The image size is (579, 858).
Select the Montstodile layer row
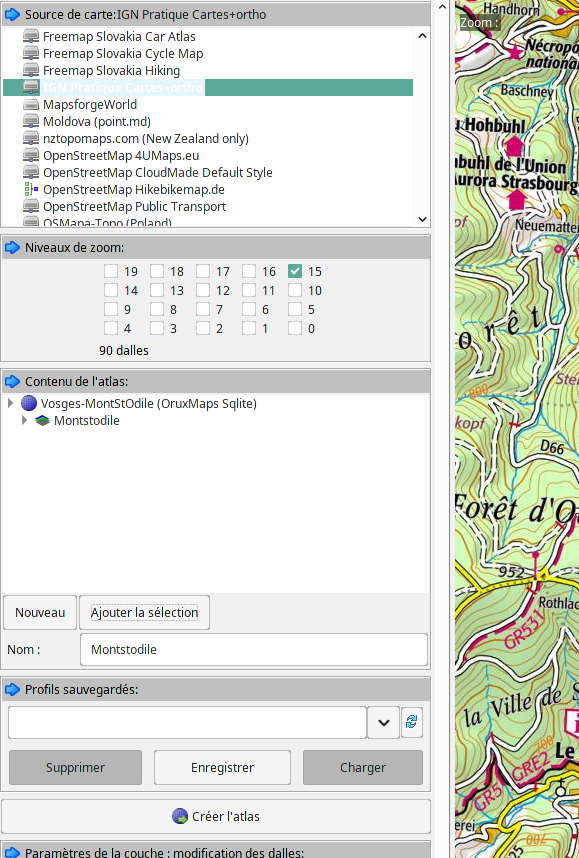tap(86, 420)
